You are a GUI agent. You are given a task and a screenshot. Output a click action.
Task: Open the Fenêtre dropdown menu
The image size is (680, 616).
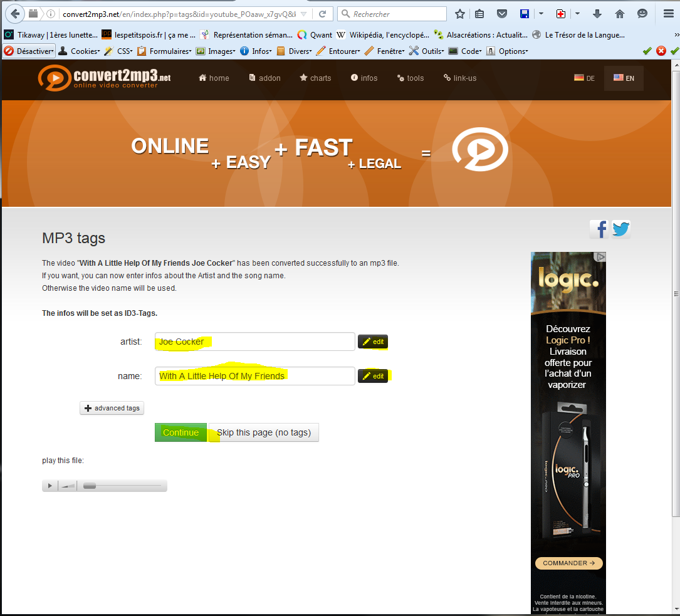pos(385,51)
